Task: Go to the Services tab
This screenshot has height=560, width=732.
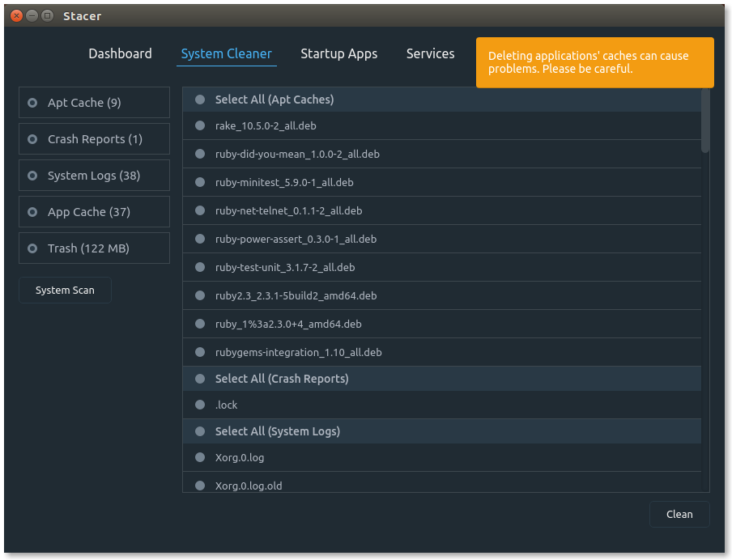Action: click(x=430, y=53)
